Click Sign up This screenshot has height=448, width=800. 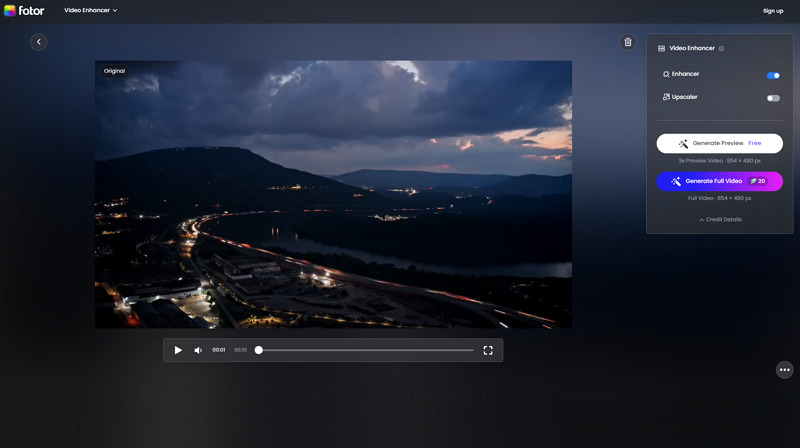pyautogui.click(x=773, y=10)
